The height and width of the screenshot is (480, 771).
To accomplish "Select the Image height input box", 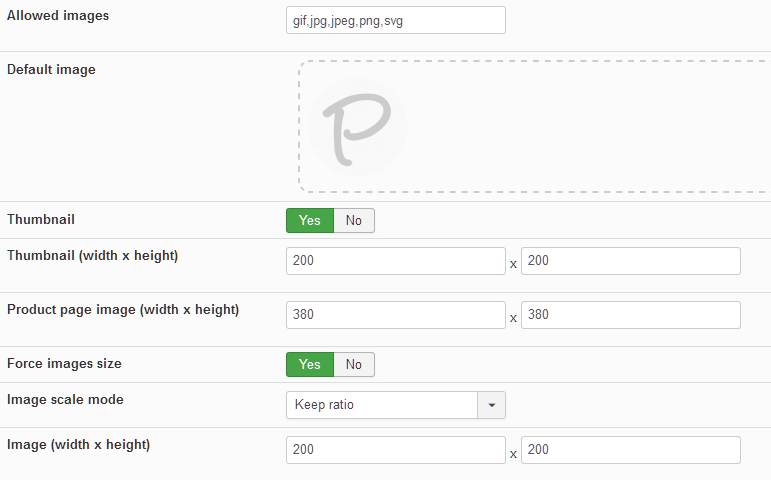I will 630,450.
